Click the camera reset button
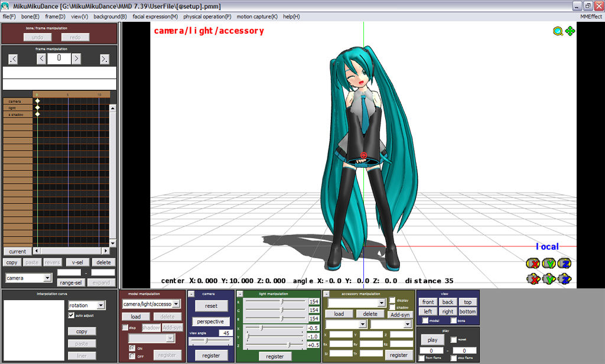605x364 pixels. click(x=211, y=305)
